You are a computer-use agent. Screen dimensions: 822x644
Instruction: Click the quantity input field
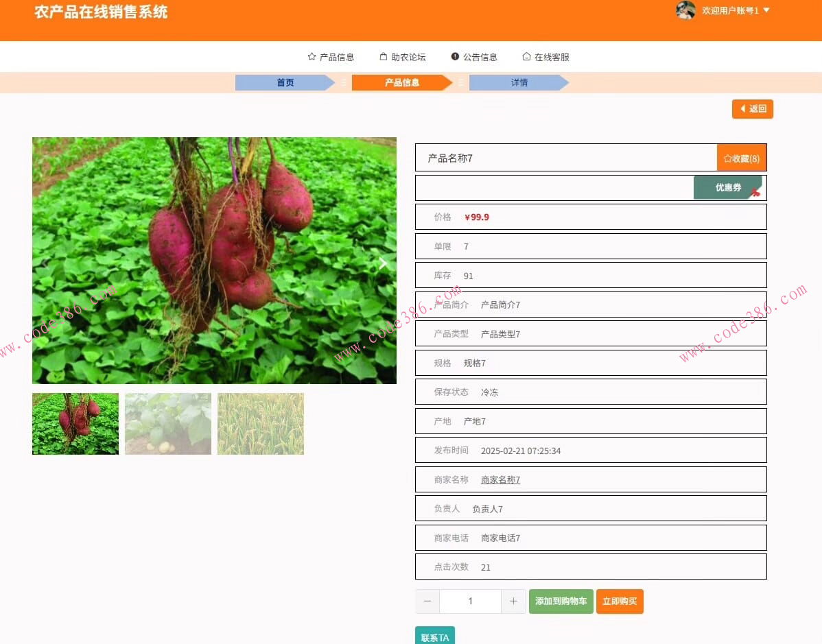[470, 601]
